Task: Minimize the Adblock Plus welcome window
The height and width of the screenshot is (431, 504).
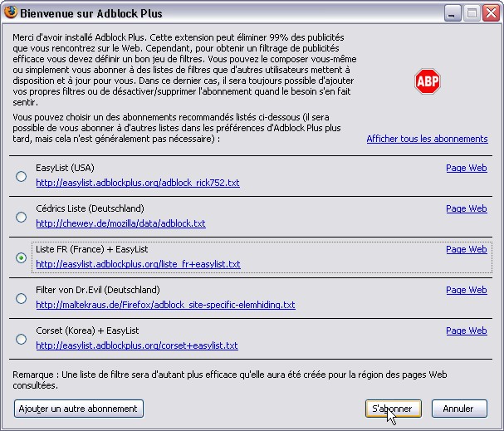Action: click(x=453, y=13)
